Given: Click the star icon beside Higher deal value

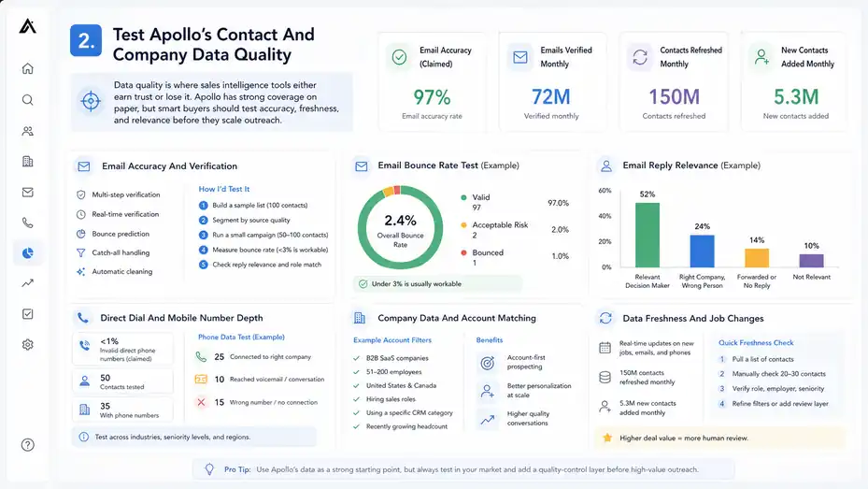Looking at the screenshot, I should [x=607, y=439].
